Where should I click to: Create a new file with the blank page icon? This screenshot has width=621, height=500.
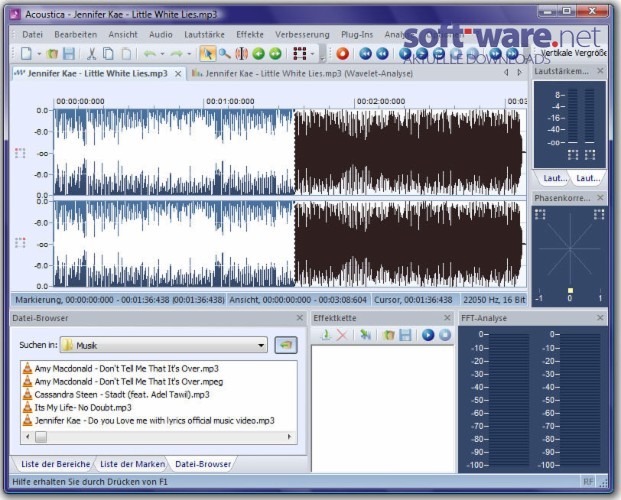coord(27,53)
